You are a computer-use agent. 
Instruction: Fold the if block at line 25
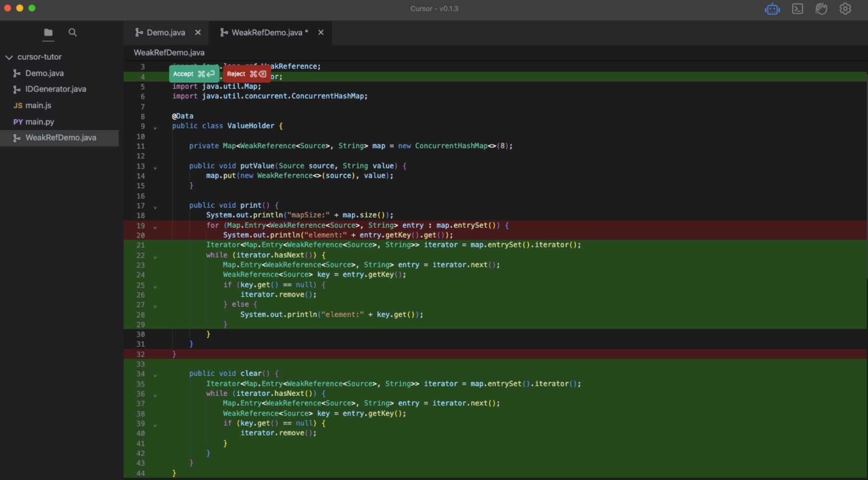tap(155, 287)
